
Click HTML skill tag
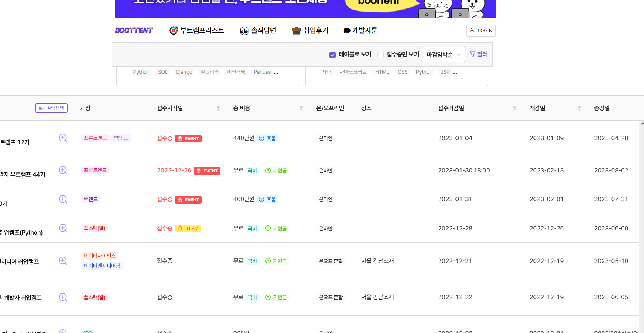[382, 72]
